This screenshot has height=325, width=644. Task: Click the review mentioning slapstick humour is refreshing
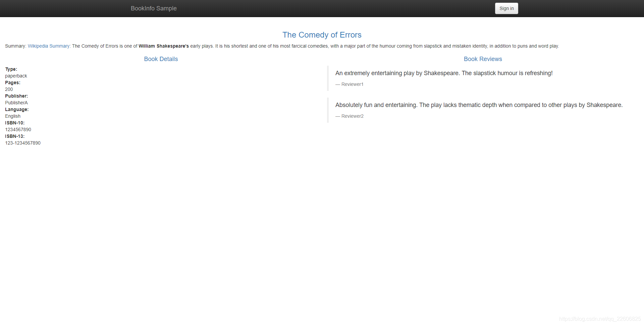[444, 73]
